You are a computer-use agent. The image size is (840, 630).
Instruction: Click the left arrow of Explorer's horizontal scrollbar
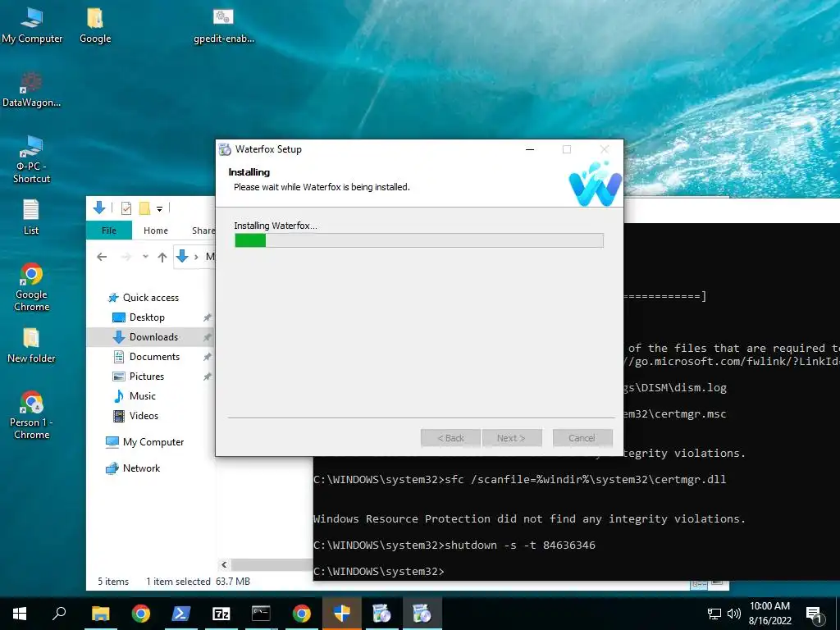(x=224, y=564)
